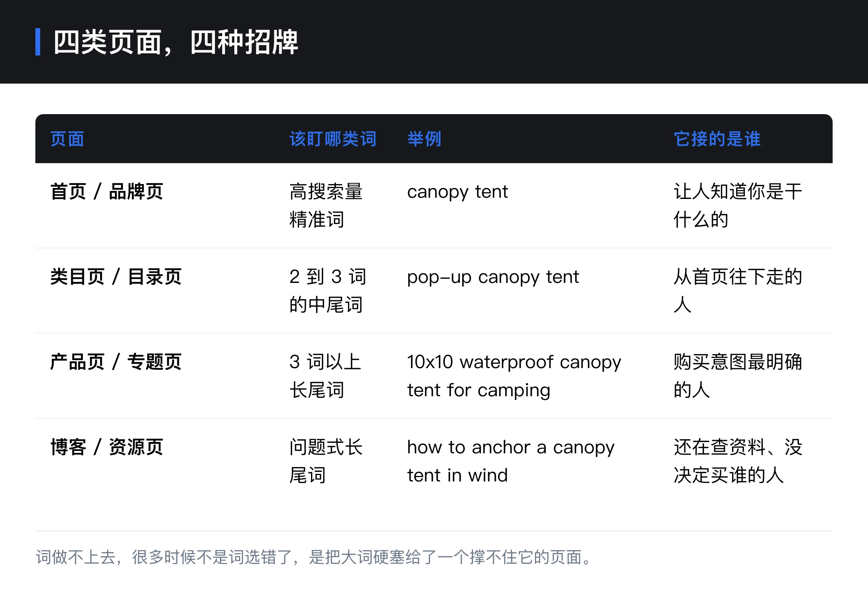
Task: Select the 'pop-up canopy tent' example
Action: point(493,277)
